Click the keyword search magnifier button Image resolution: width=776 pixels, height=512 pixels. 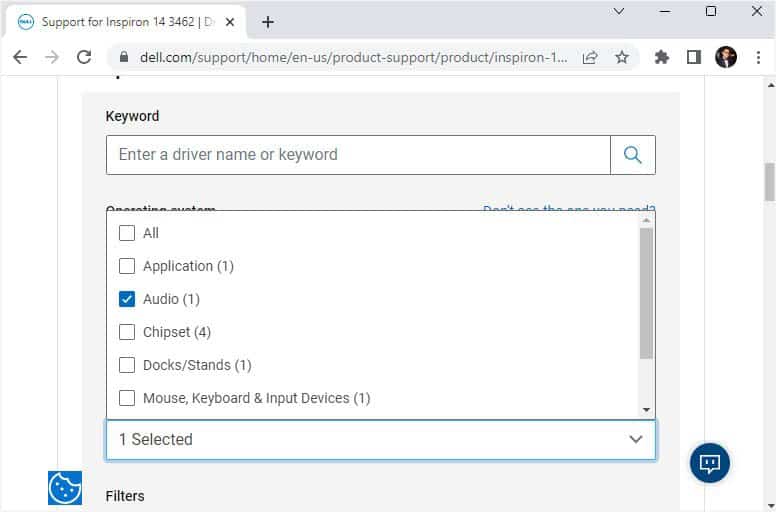(632, 155)
